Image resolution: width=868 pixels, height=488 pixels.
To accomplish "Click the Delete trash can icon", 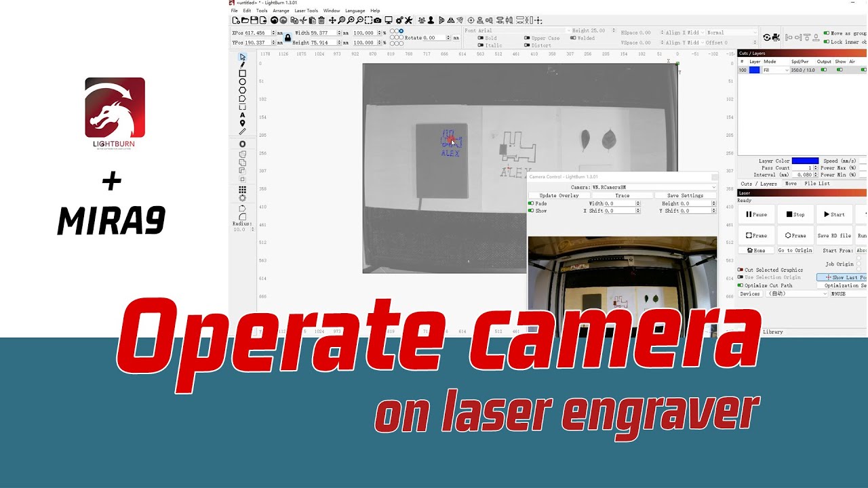I will click(x=321, y=20).
